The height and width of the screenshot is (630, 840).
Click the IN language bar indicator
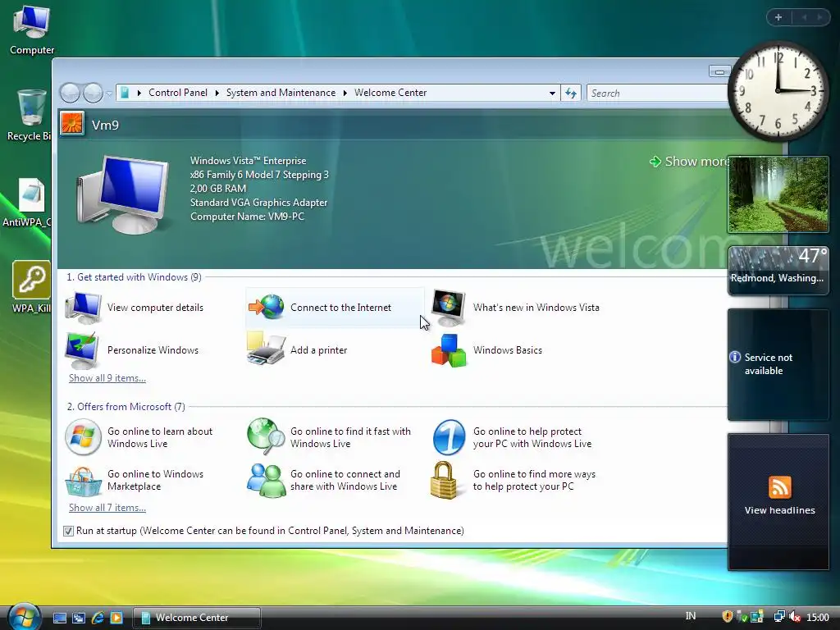click(x=691, y=617)
